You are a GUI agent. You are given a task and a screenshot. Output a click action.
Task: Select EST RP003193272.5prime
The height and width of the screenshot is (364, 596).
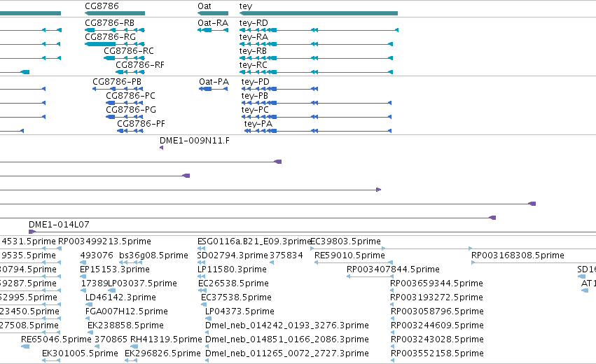(392, 304)
